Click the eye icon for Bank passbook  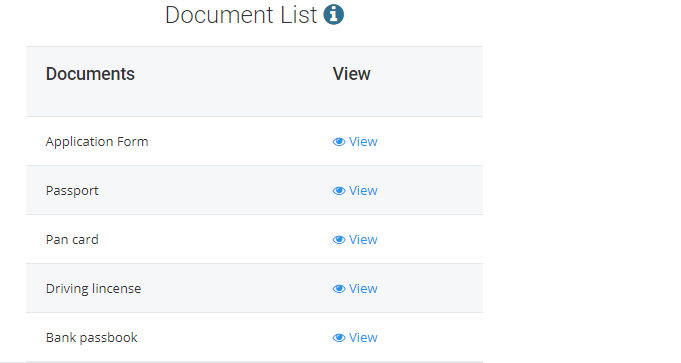coord(339,338)
